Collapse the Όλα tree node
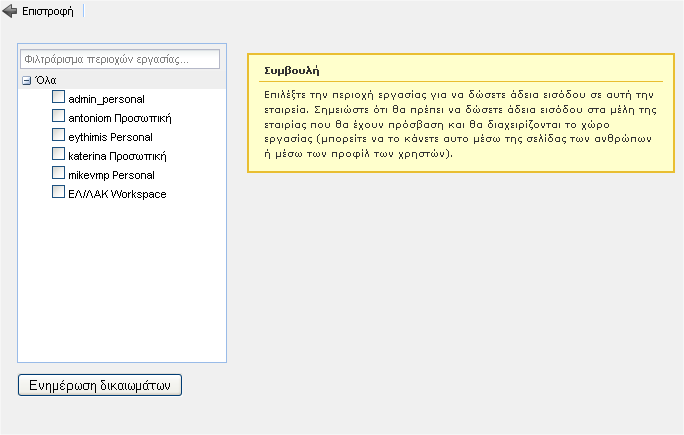 point(27,81)
